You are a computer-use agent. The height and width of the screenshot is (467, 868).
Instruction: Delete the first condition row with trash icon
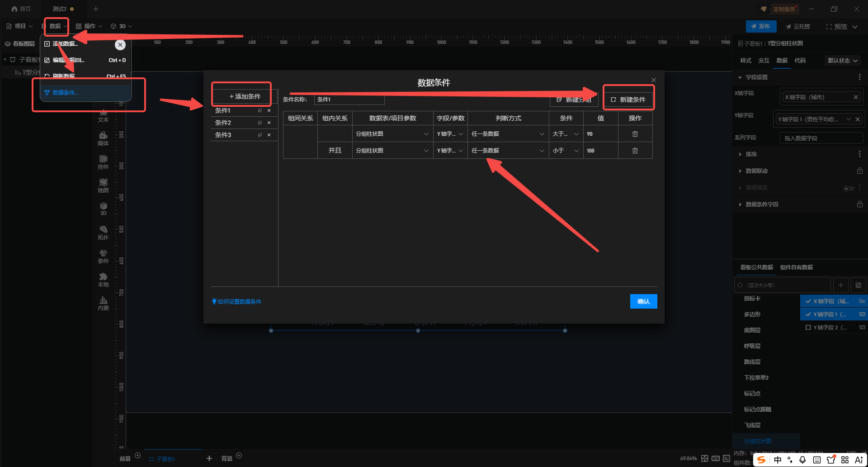tap(635, 134)
